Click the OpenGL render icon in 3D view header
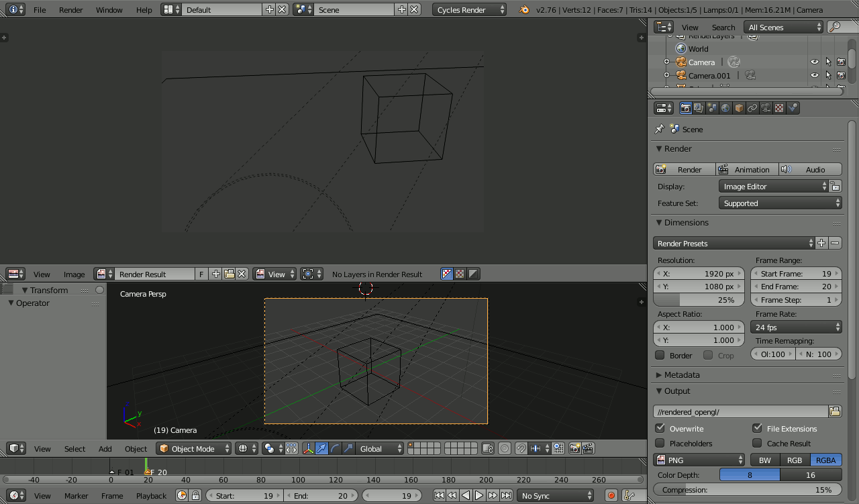The image size is (859, 504). pos(575,448)
